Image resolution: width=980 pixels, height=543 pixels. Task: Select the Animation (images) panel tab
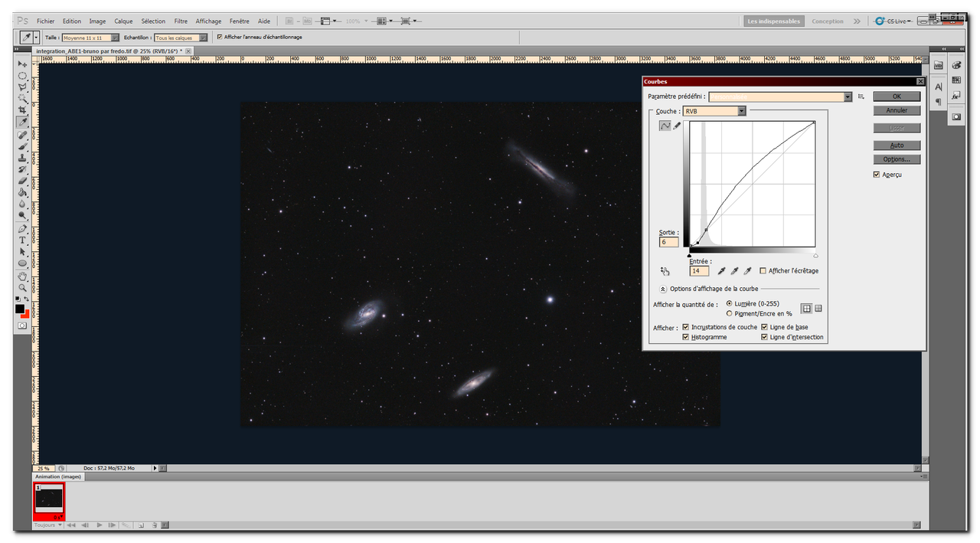[58, 476]
